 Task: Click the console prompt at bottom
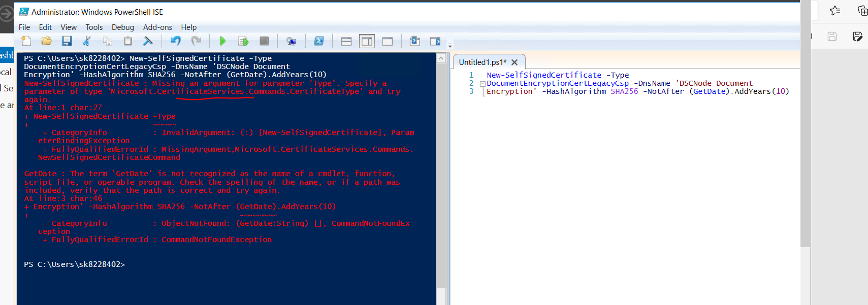(x=74, y=264)
